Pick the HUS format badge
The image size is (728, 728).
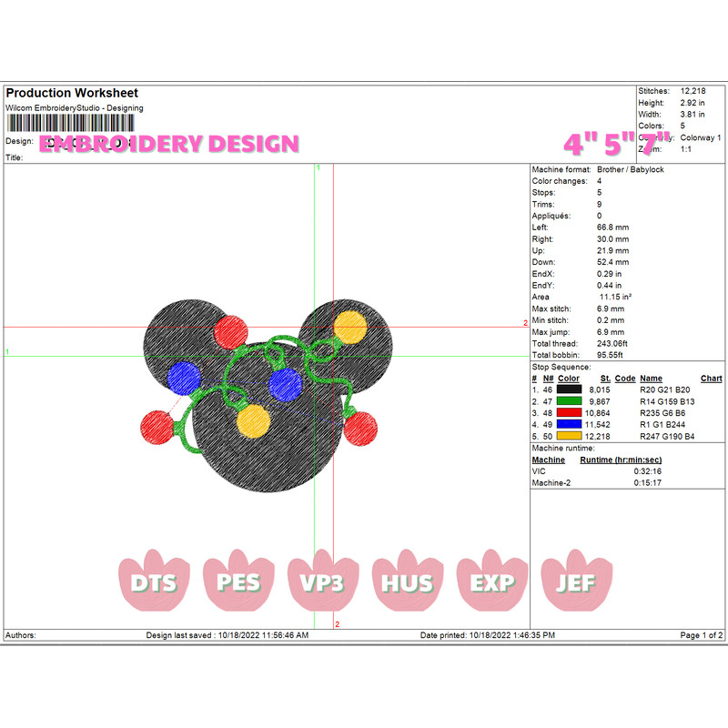click(406, 582)
